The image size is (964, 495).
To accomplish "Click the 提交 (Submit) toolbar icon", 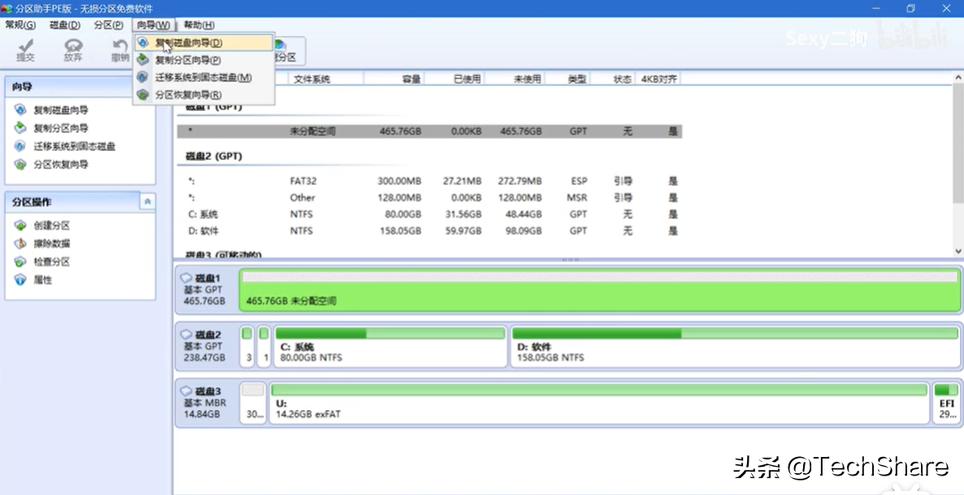I will 25,50.
